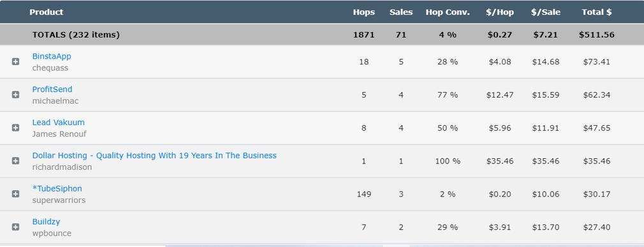Open the Dollar Hosting product link
Viewport: 644px width, 247px height.
pos(154,155)
